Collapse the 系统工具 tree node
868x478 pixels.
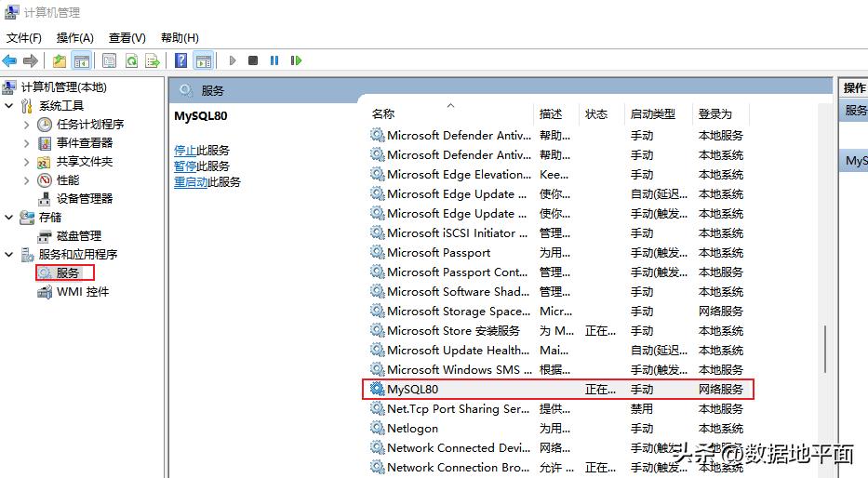pyautogui.click(x=9, y=105)
